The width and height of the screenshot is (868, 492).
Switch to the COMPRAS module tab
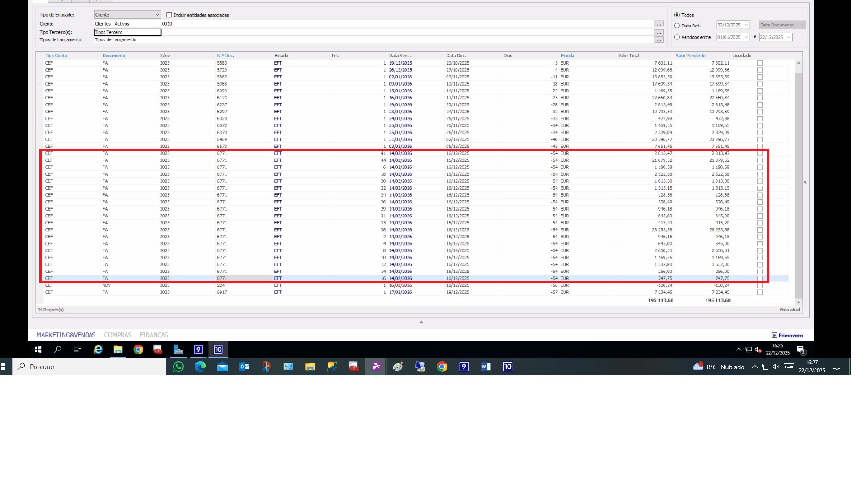pyautogui.click(x=118, y=335)
